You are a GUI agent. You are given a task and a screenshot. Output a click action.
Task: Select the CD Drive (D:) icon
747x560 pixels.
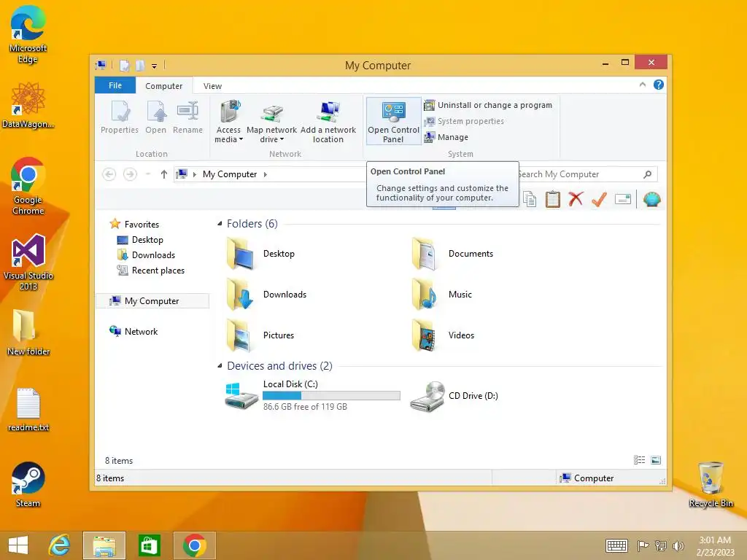point(427,396)
